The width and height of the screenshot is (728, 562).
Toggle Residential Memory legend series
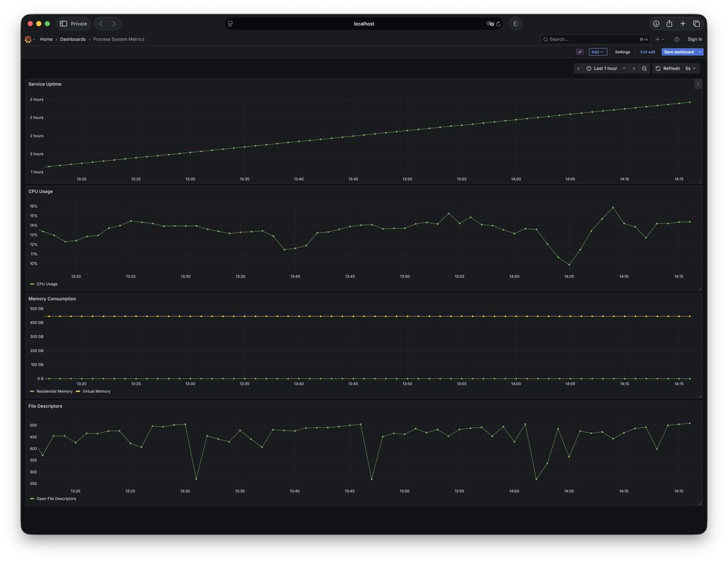[54, 392]
